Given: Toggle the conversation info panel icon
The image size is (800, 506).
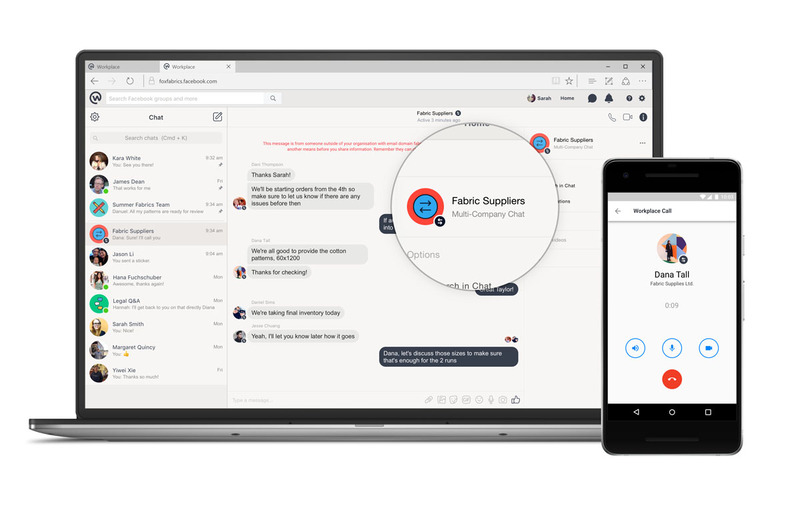Looking at the screenshot, I should [643, 117].
